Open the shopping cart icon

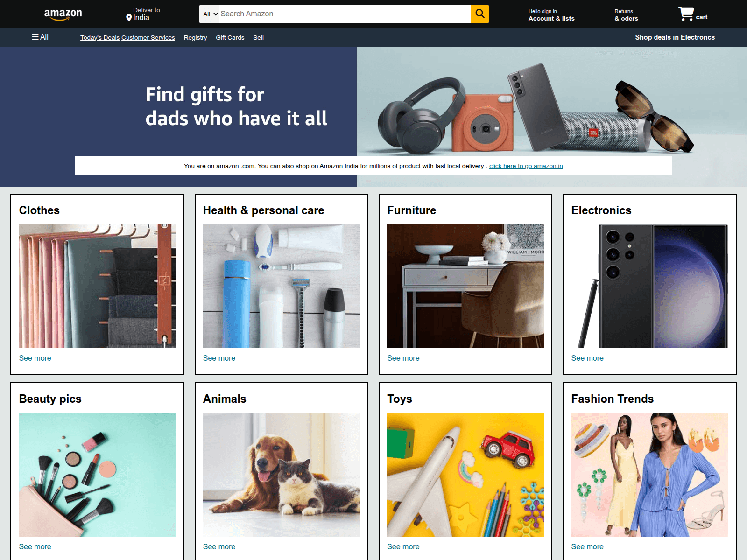(x=686, y=14)
